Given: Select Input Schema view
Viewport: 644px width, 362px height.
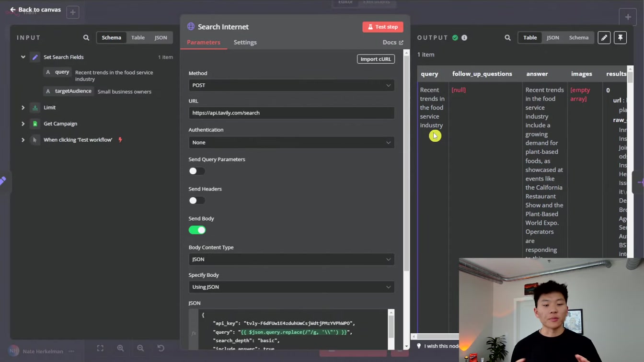Looking at the screenshot, I should (111, 37).
